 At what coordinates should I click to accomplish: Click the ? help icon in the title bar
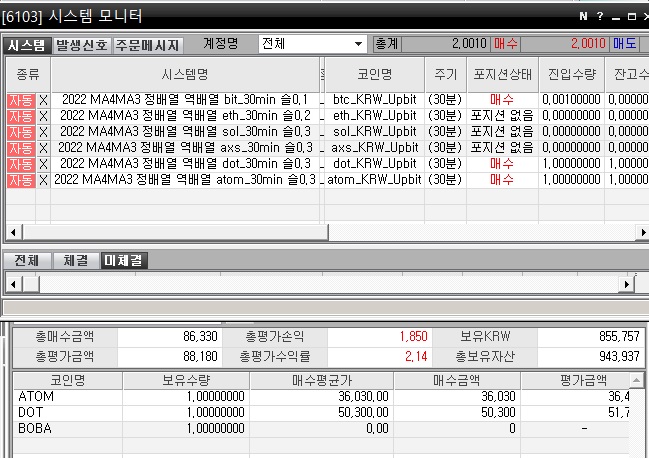click(599, 16)
